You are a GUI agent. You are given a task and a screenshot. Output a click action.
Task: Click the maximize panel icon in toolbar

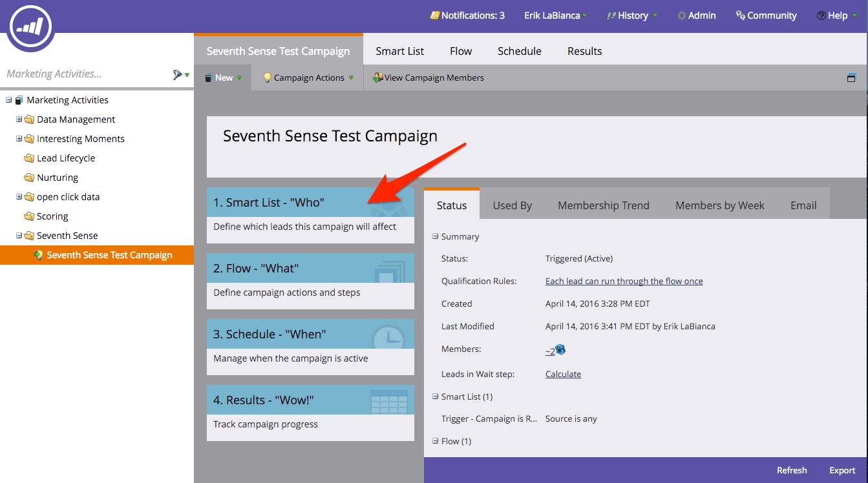(851, 78)
